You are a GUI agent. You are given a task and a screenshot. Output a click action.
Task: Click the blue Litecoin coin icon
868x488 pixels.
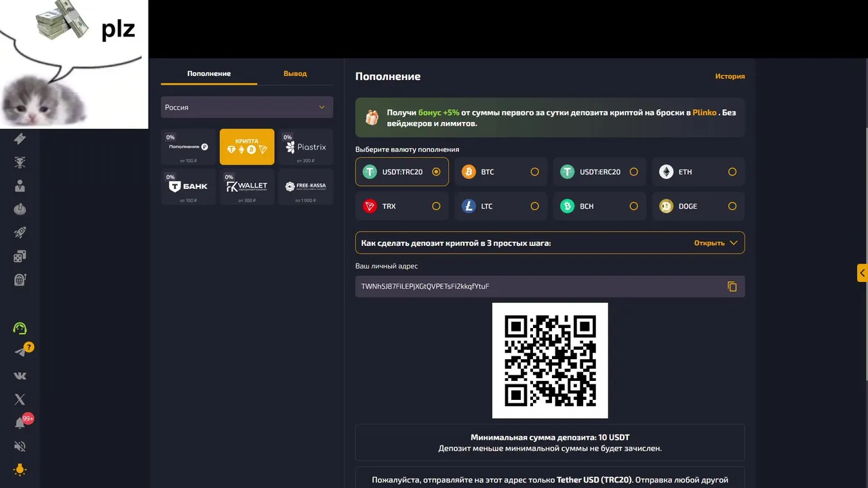click(x=469, y=206)
